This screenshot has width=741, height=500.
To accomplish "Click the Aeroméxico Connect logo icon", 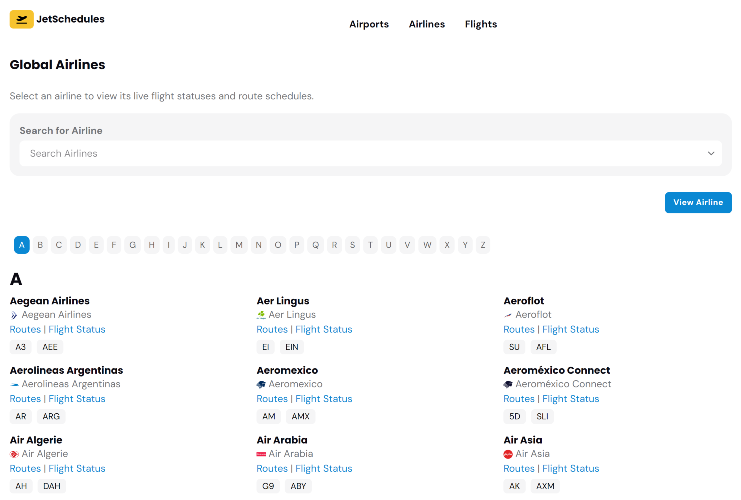I will click(508, 385).
